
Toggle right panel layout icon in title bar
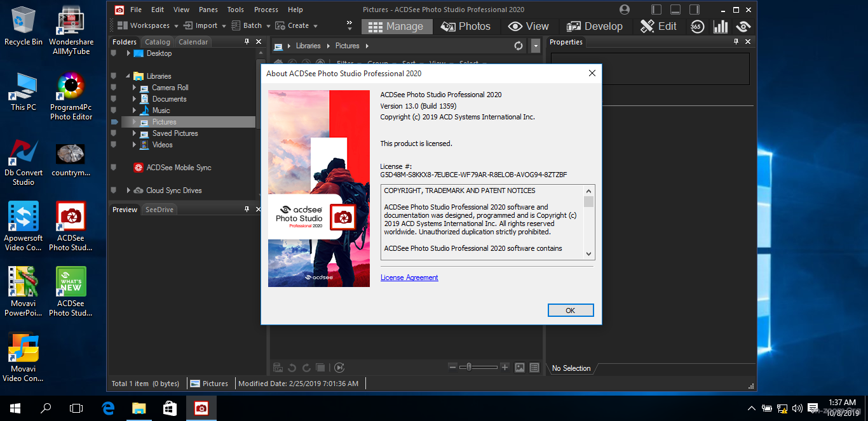coord(695,10)
